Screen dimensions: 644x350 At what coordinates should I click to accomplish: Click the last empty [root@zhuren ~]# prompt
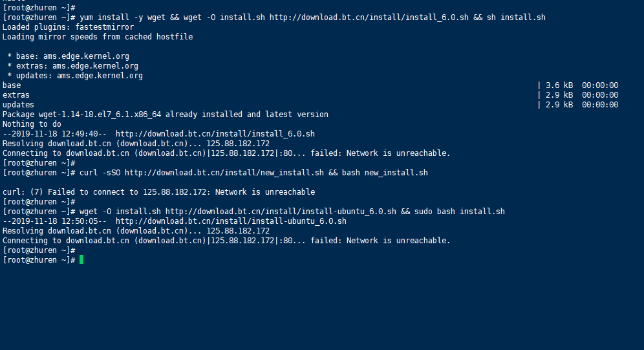(39, 260)
